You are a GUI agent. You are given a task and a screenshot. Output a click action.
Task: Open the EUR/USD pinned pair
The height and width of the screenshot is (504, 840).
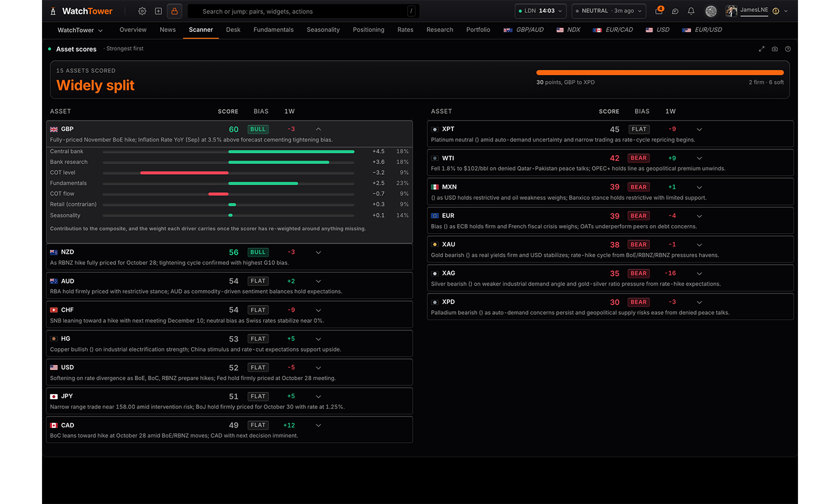pos(702,30)
